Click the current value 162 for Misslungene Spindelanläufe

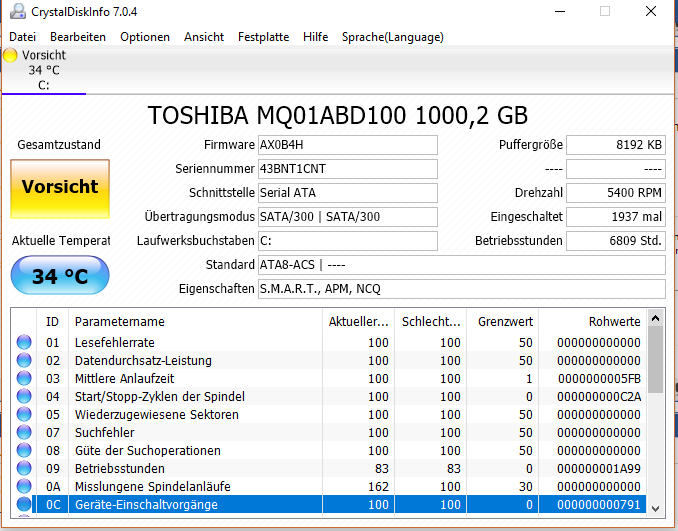tap(378, 486)
